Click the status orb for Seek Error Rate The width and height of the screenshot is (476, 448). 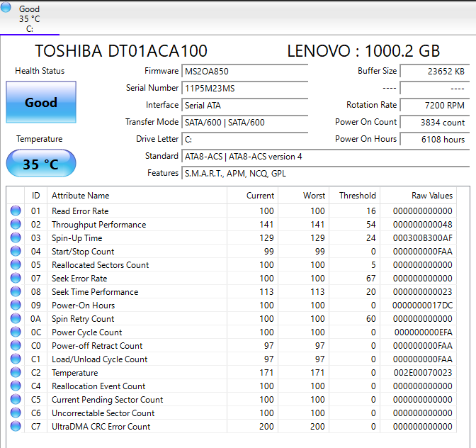[16, 278]
